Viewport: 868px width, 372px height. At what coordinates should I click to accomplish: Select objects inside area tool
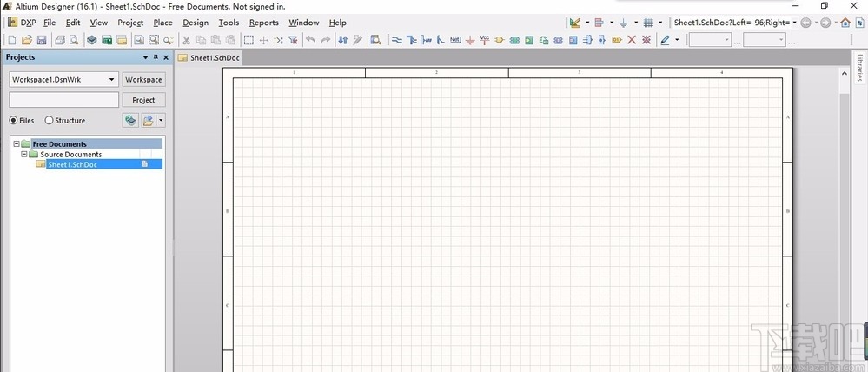pos(249,40)
